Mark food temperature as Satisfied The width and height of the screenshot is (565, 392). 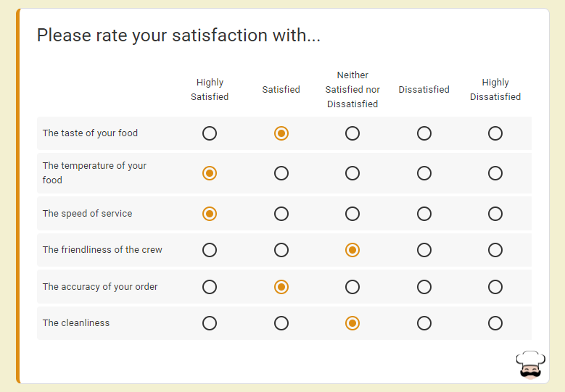(281, 173)
